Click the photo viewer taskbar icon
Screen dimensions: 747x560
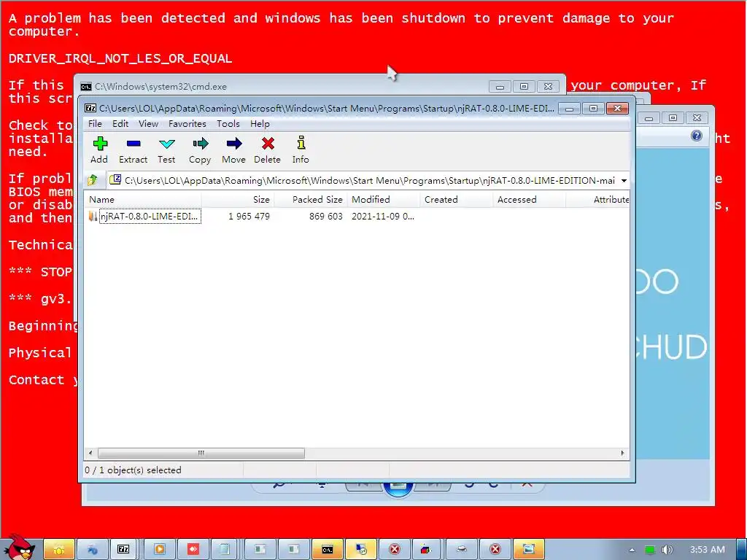(528, 550)
